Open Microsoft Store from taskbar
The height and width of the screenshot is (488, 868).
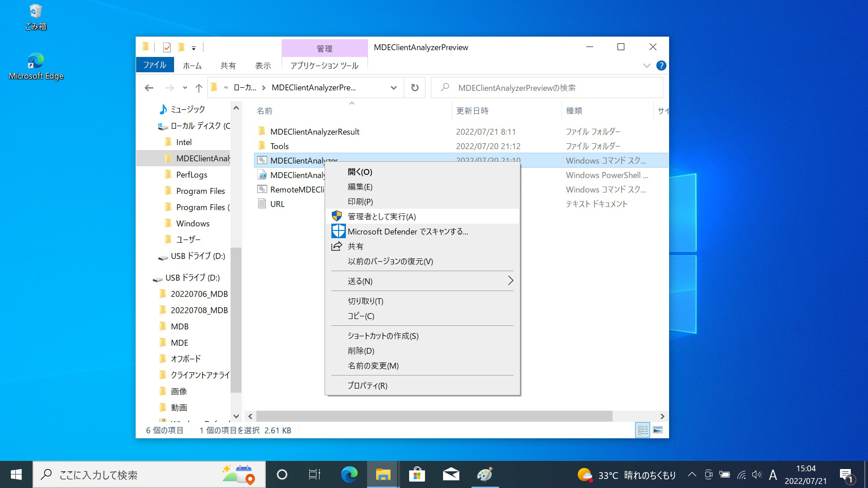pyautogui.click(x=417, y=474)
